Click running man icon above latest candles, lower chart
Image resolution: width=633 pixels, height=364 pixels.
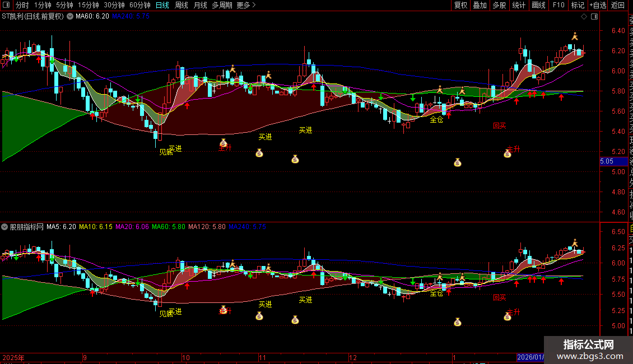[x=575, y=244]
